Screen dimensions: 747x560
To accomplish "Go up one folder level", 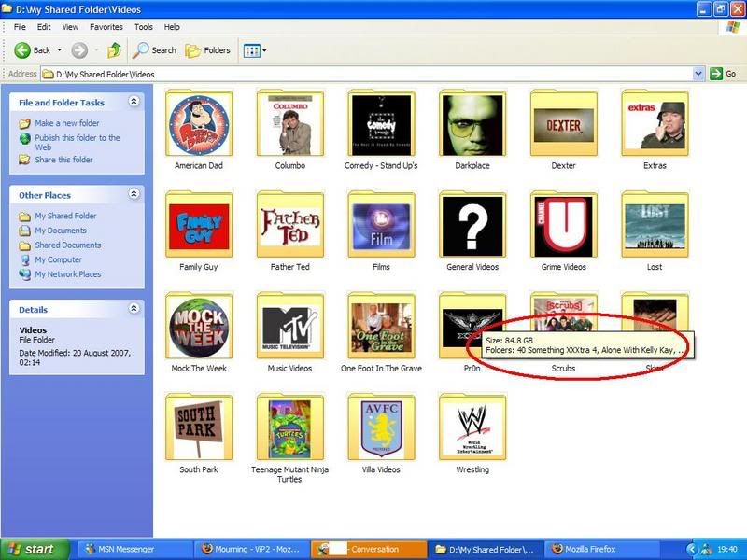I will pyautogui.click(x=114, y=50).
